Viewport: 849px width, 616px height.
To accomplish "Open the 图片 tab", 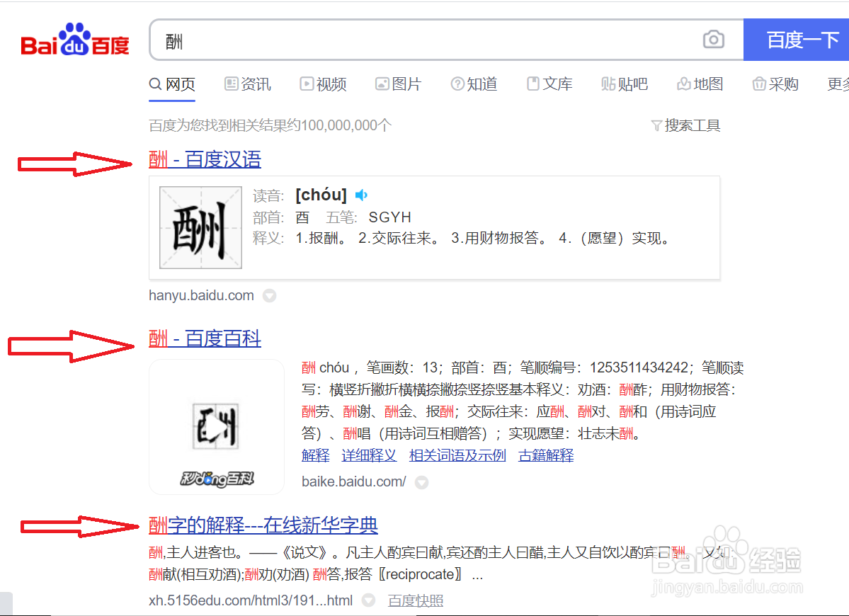I will click(399, 84).
